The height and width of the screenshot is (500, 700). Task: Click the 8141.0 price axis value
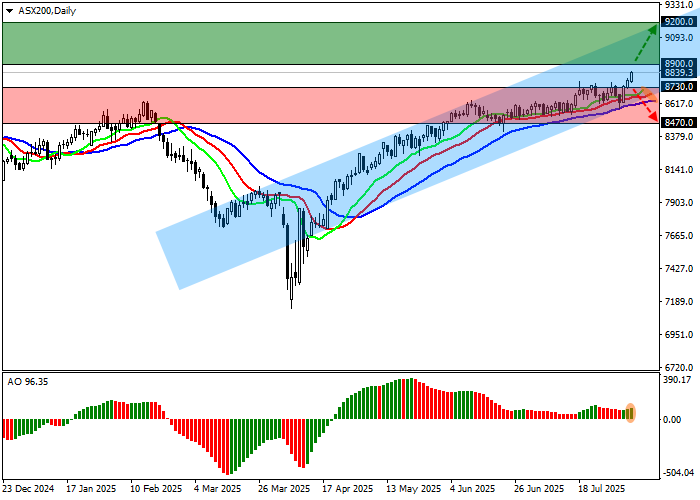click(x=679, y=170)
